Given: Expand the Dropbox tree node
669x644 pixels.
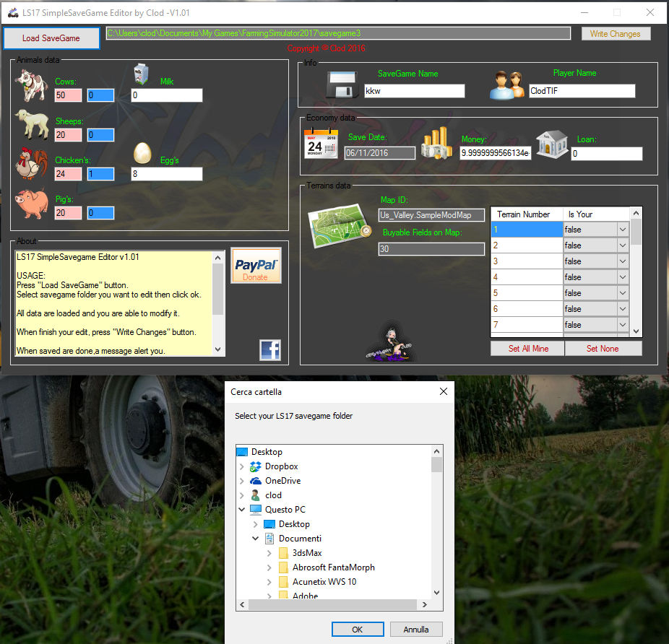Looking at the screenshot, I should tap(242, 466).
